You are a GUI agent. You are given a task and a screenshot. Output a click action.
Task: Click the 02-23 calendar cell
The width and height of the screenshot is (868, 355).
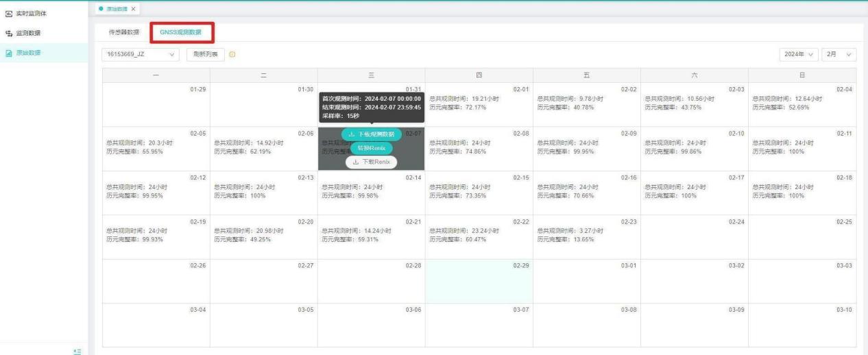(586, 236)
